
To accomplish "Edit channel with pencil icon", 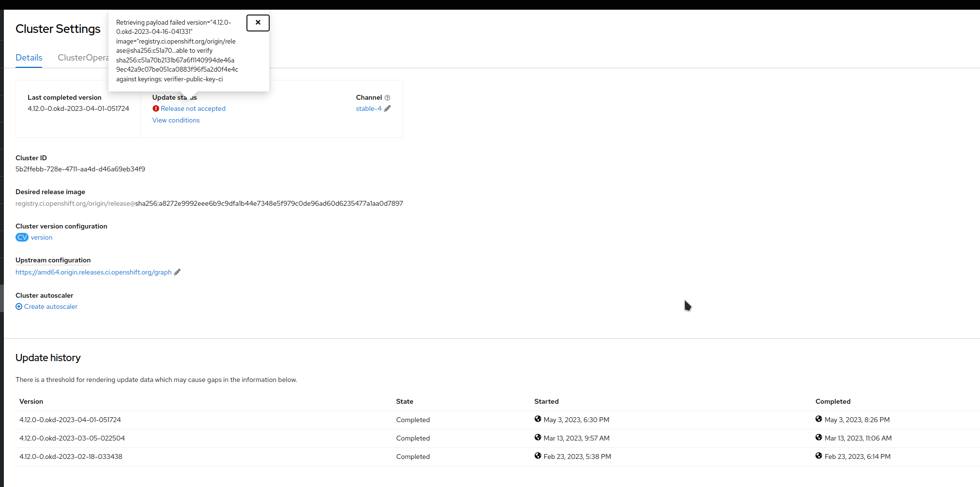I will point(387,108).
